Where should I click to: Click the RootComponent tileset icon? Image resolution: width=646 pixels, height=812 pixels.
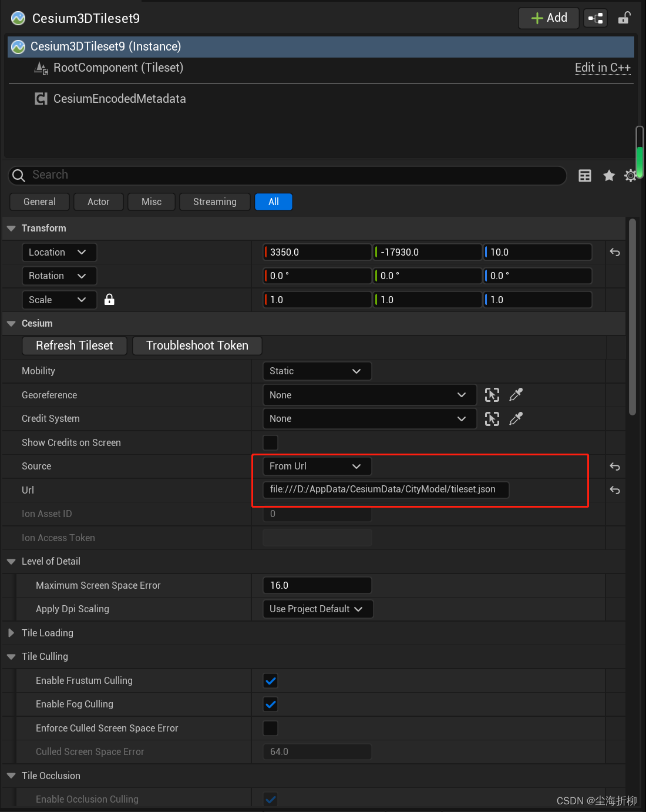41,68
